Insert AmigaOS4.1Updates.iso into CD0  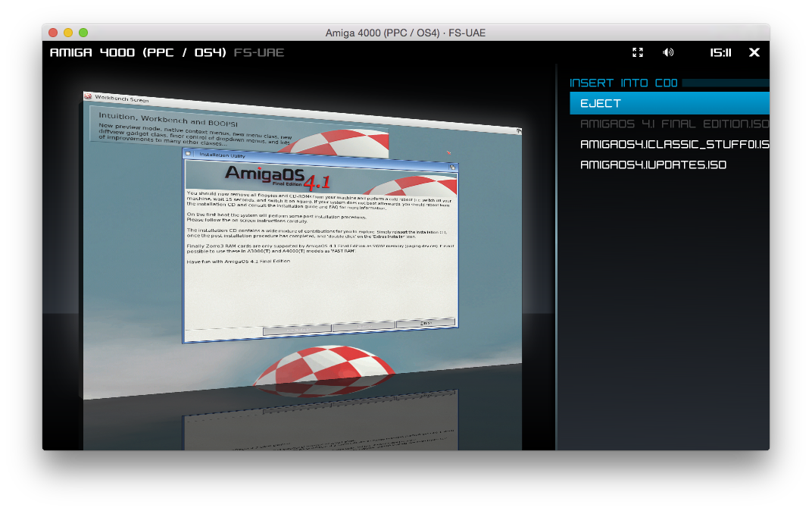coord(653,165)
